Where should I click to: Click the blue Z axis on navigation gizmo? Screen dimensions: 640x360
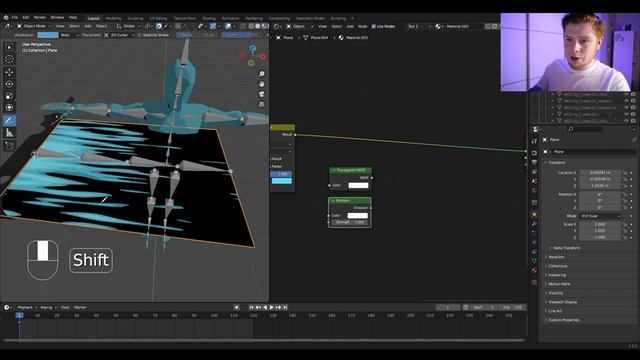tap(253, 49)
